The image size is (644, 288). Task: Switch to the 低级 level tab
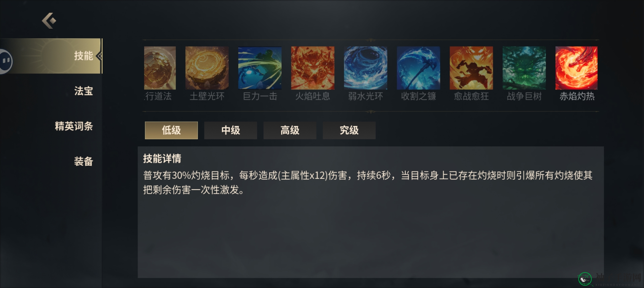[171, 130]
